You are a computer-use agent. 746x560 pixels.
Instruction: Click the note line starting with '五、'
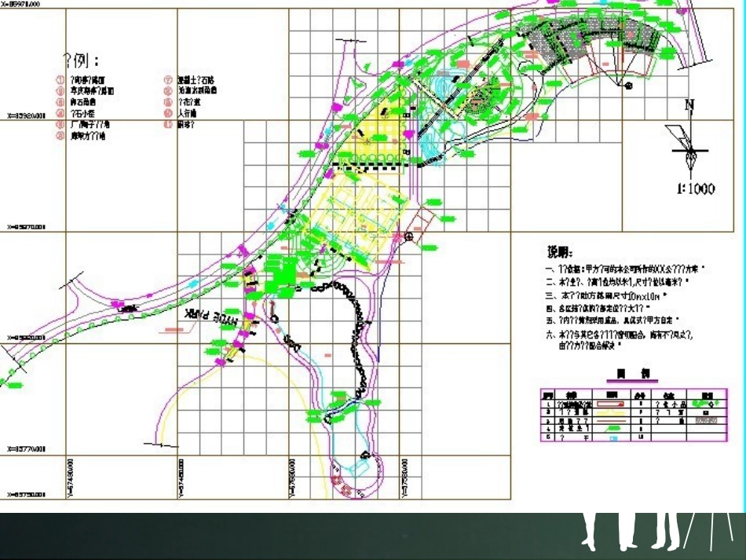point(613,320)
